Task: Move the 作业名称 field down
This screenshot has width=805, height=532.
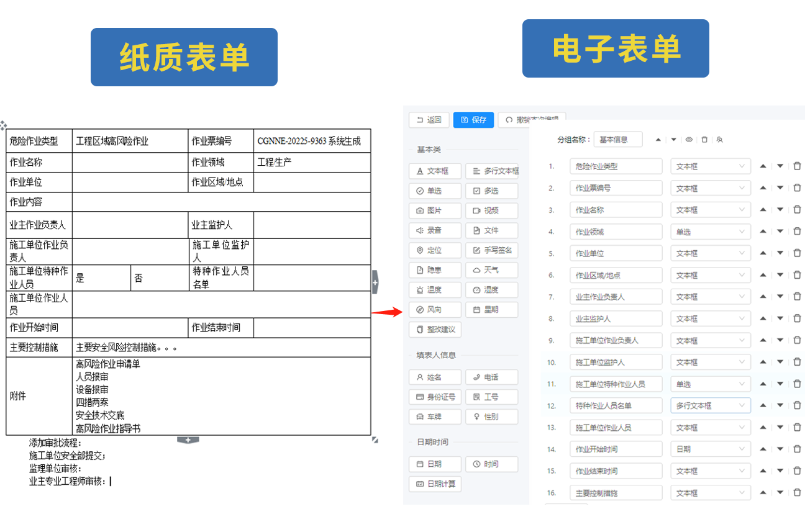Action: (780, 210)
